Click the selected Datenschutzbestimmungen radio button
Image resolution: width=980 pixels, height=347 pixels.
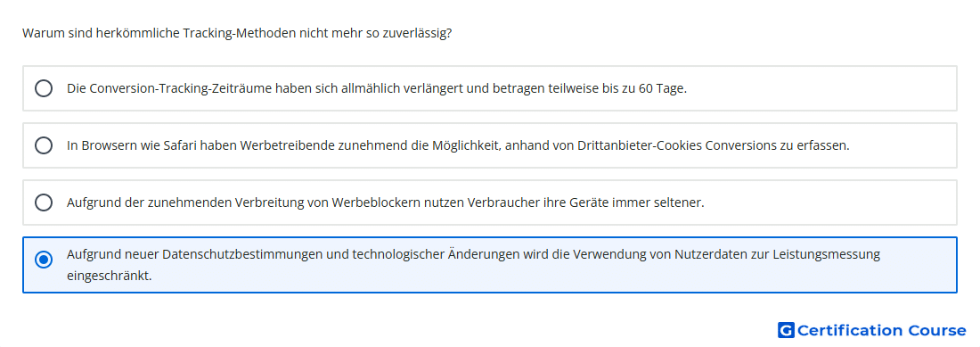click(x=44, y=260)
